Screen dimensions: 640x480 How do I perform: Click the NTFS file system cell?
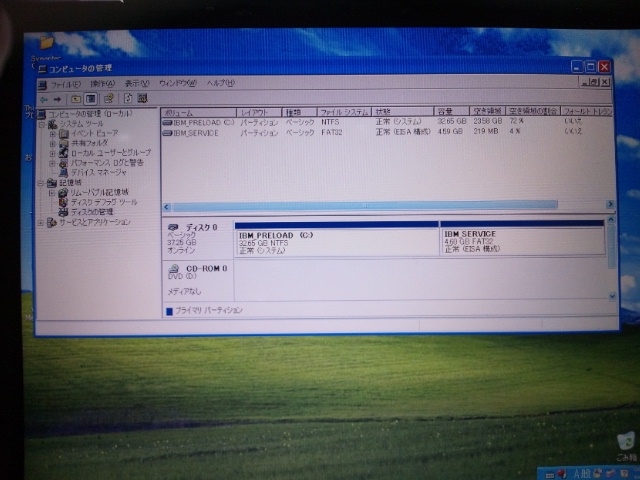(x=330, y=122)
